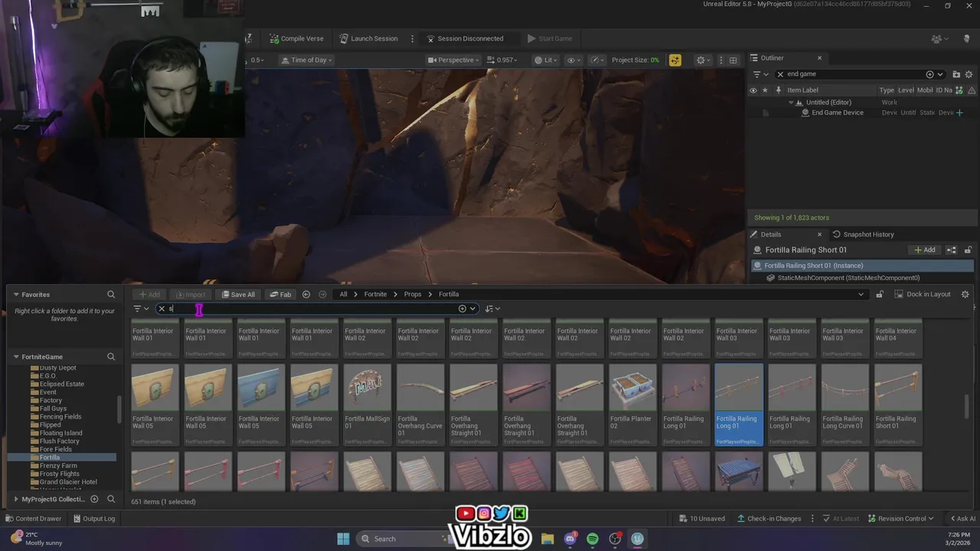Launch Session from the toolbar
The width and height of the screenshot is (980, 551).
tap(368, 38)
